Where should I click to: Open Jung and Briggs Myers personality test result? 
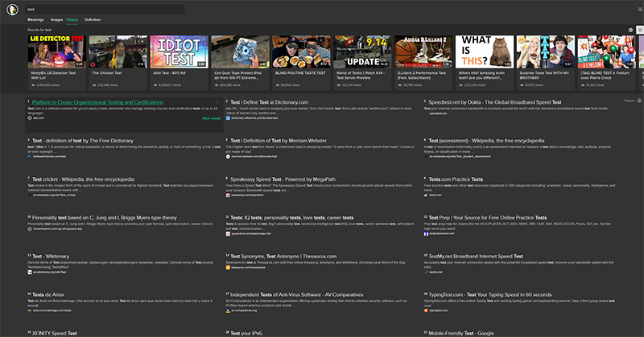point(105,217)
